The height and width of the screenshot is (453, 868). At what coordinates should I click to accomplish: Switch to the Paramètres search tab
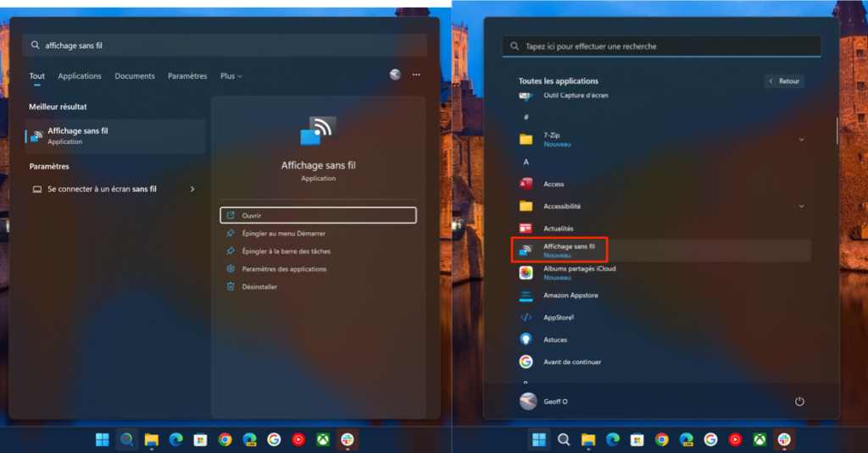pos(187,76)
